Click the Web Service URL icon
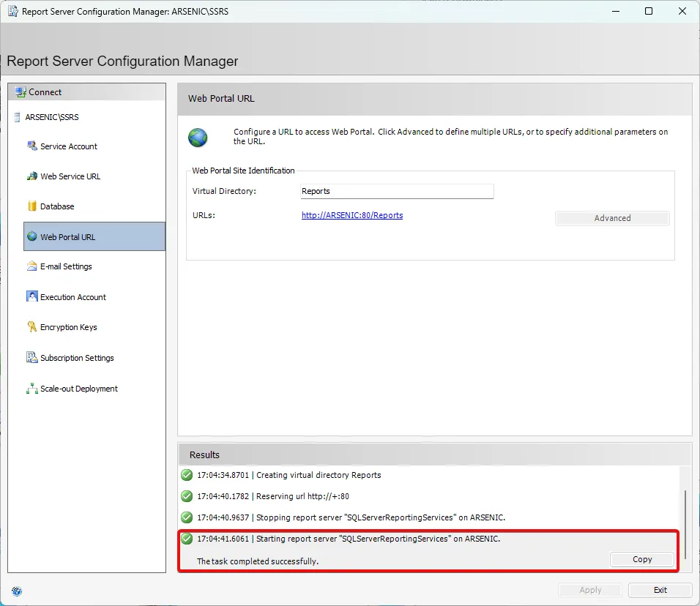Image resolution: width=700 pixels, height=606 pixels. [32, 176]
